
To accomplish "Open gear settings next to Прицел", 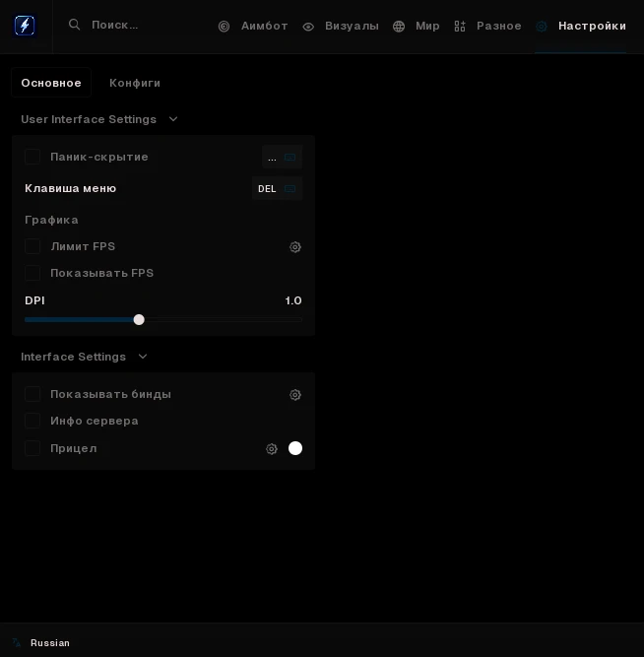I will (272, 449).
